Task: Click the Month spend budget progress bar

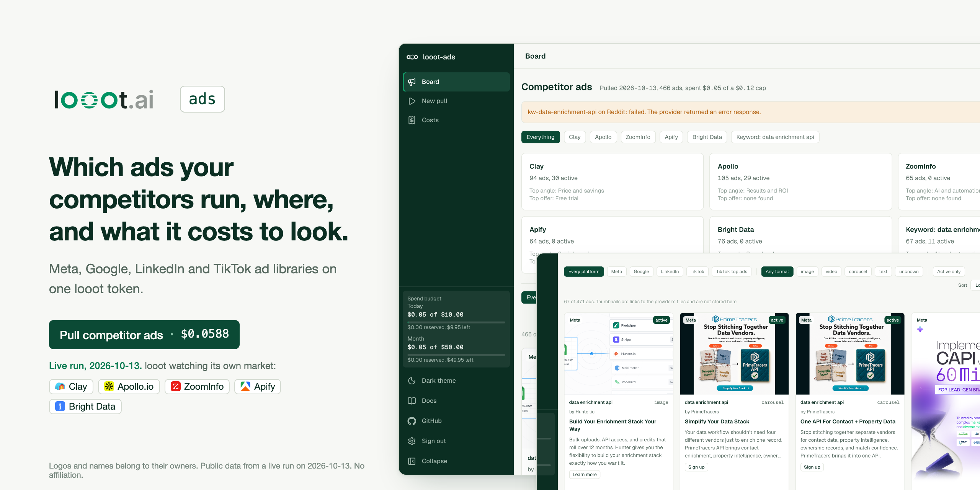Action: [x=456, y=355]
